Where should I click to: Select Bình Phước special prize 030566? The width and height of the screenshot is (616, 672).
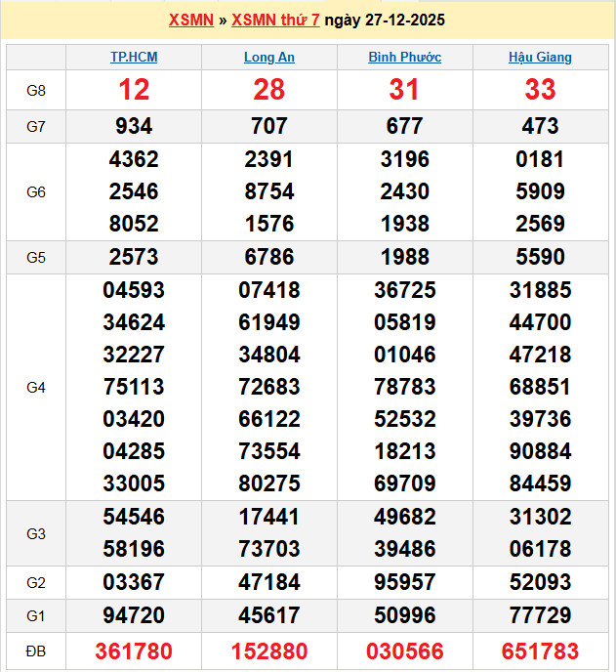[404, 651]
